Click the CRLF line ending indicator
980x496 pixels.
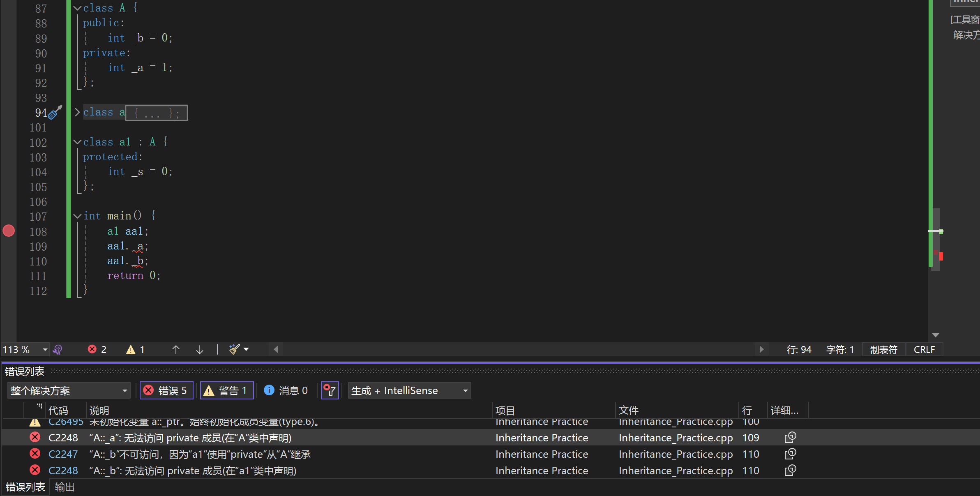coord(924,350)
